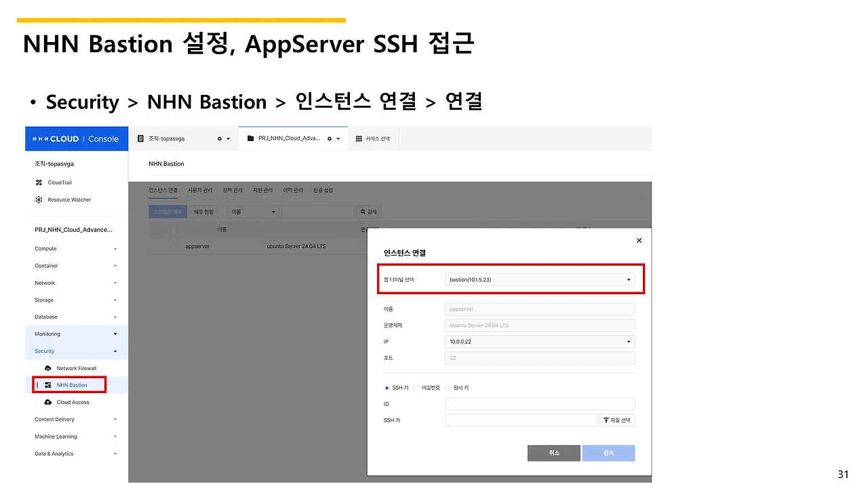The image size is (868, 488).
Task: Open CloudTrail from the sidebar
Action: (x=60, y=182)
